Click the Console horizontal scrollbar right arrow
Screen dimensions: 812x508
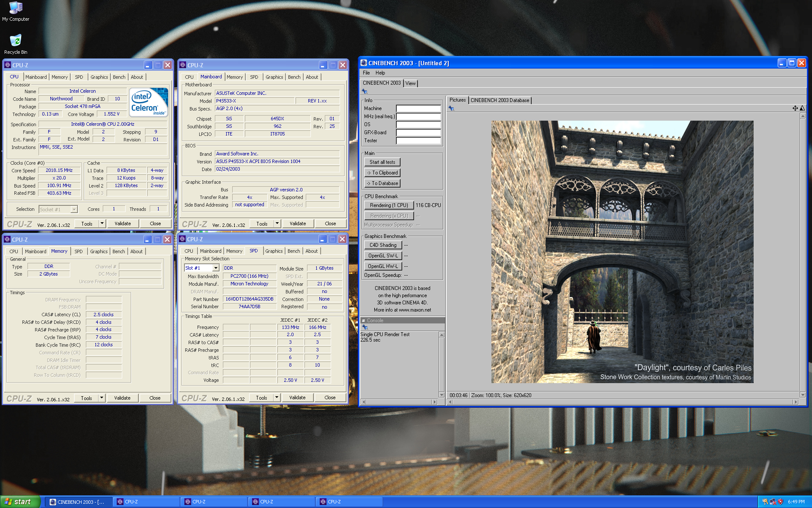[434, 402]
